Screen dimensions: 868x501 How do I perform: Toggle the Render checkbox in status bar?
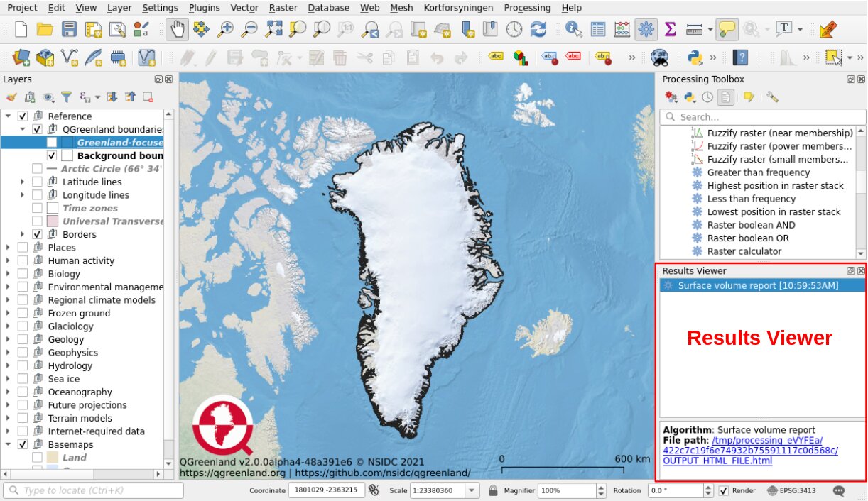tap(724, 490)
